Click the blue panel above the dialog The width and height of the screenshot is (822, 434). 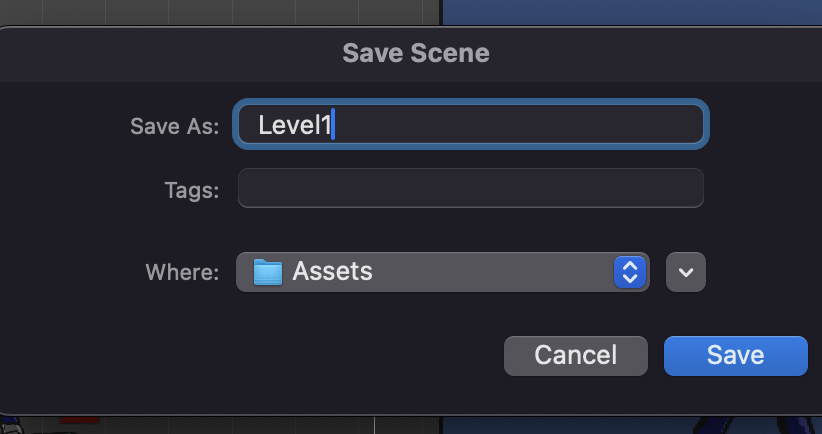click(x=630, y=12)
